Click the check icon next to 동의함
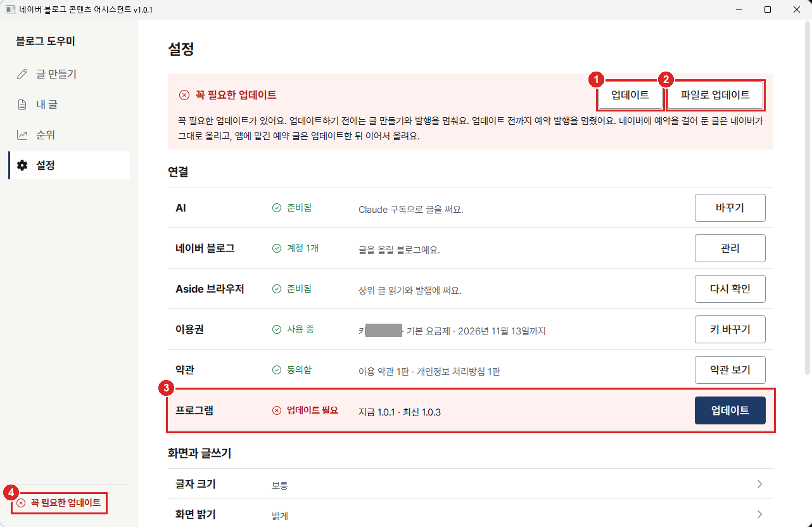 pos(276,370)
